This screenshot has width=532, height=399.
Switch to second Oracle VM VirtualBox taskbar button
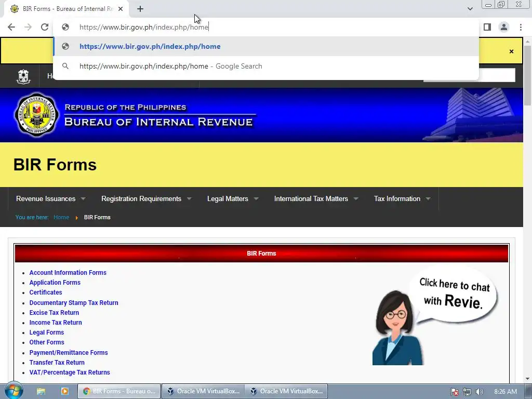tap(286, 391)
